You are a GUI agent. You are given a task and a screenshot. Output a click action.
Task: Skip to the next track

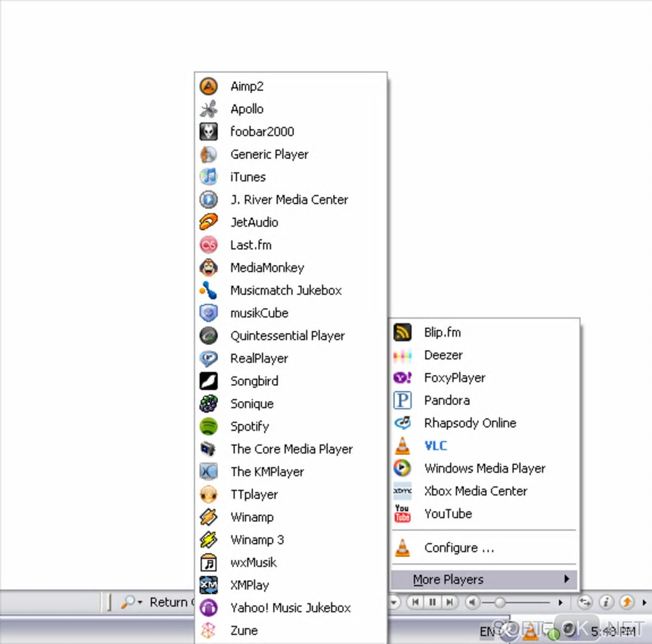click(x=449, y=602)
